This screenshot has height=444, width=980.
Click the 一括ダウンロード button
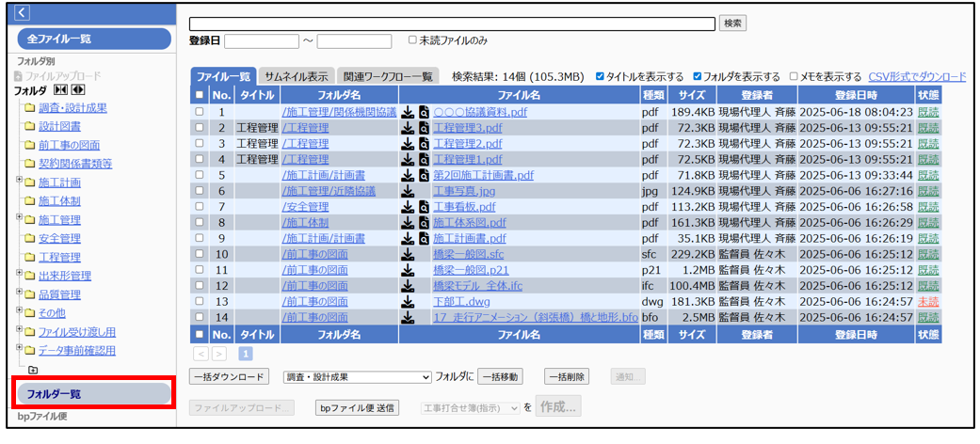[x=229, y=377]
